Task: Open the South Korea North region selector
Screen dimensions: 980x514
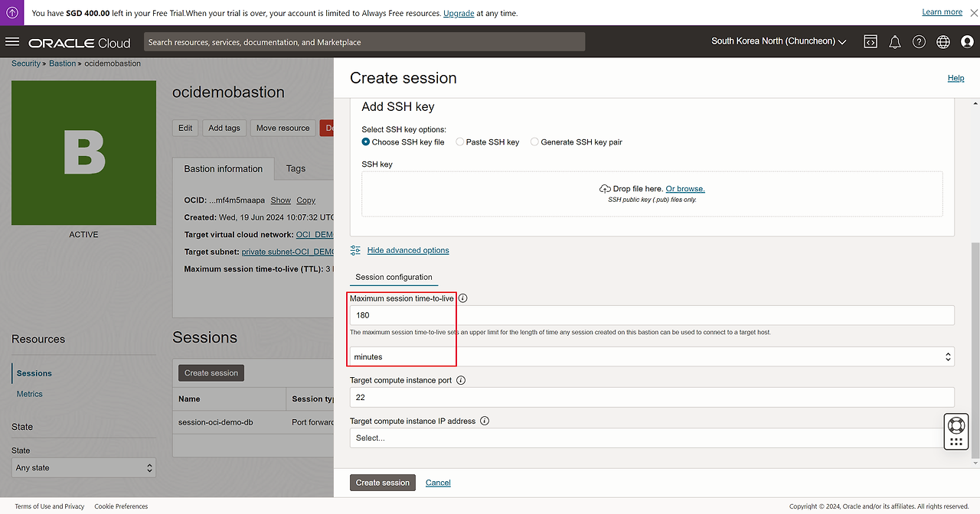Action: coord(779,41)
